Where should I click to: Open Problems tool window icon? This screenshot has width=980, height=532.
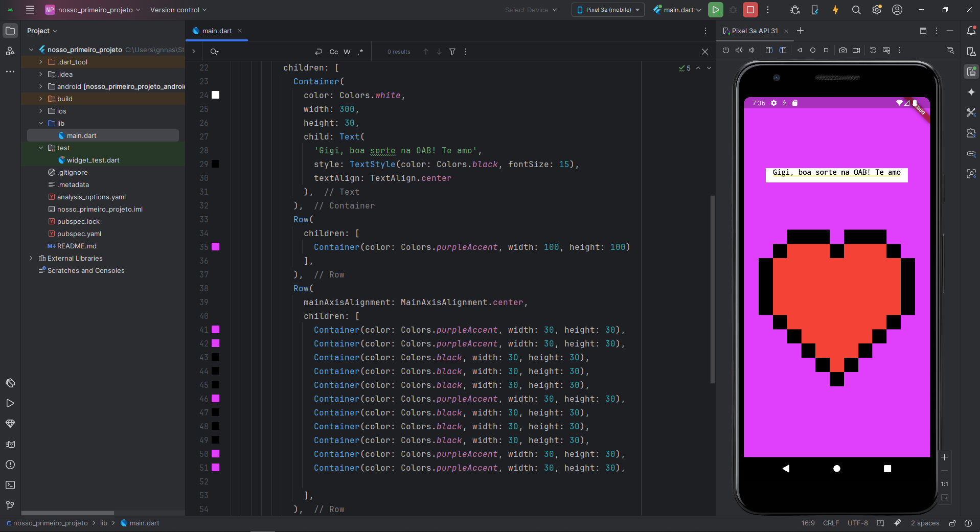tap(10, 465)
